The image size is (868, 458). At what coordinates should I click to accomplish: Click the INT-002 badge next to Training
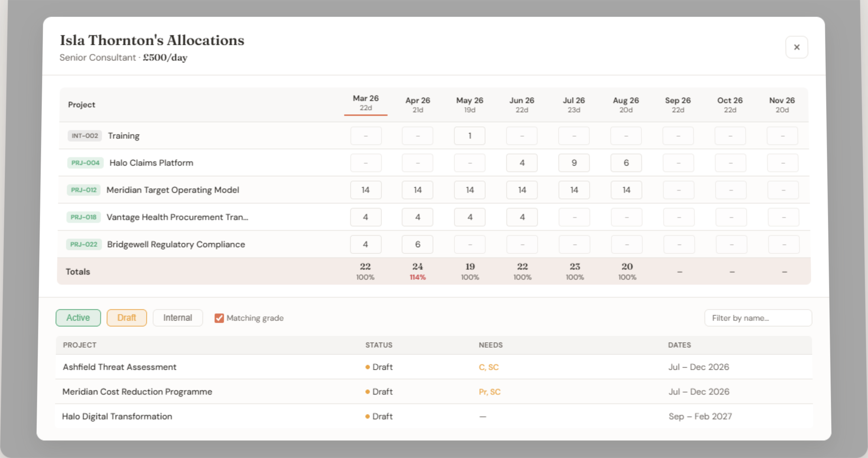pos(84,136)
